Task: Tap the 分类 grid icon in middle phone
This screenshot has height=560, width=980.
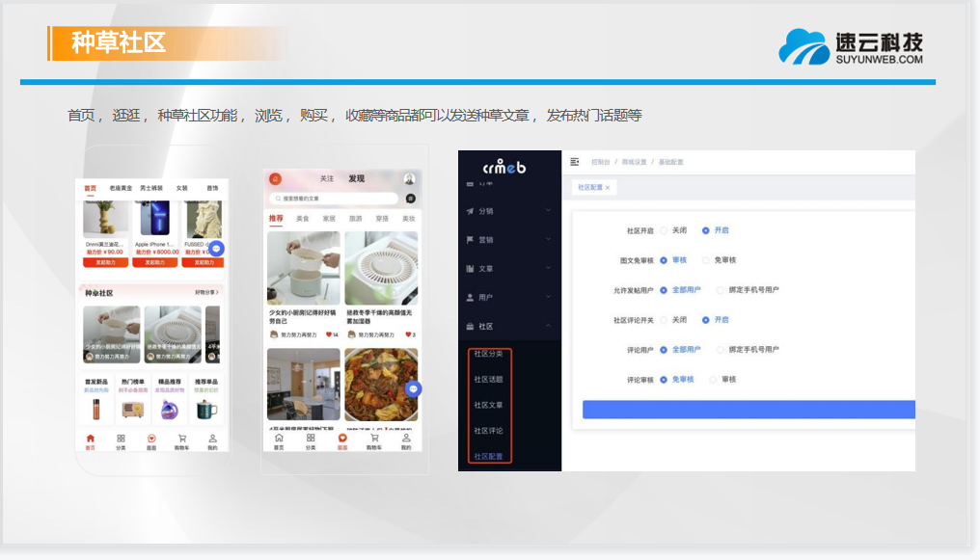Action: tap(310, 438)
